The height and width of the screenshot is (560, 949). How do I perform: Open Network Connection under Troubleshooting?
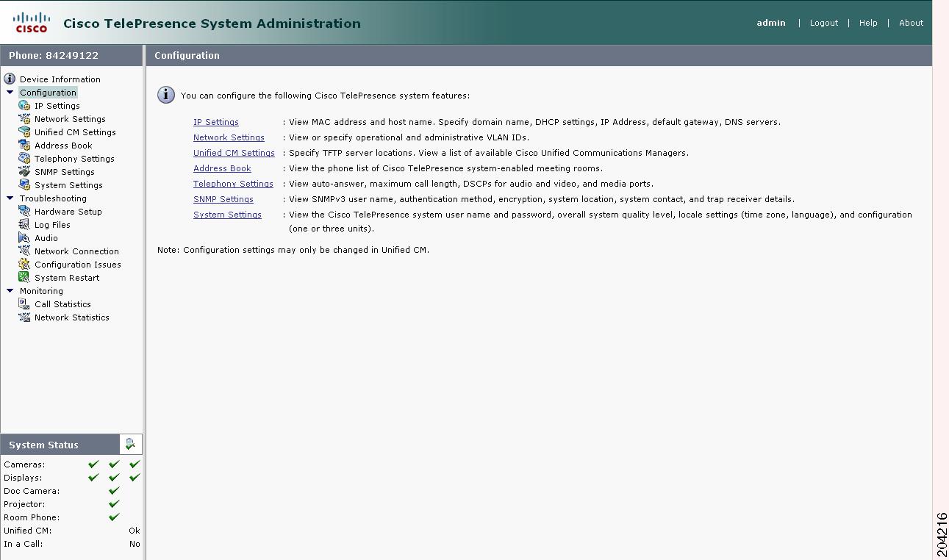(x=76, y=251)
